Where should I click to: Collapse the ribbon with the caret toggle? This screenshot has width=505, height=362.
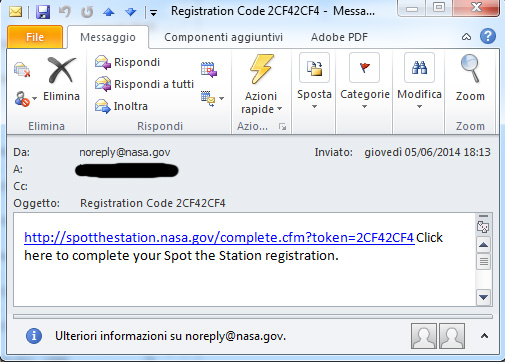[466, 37]
